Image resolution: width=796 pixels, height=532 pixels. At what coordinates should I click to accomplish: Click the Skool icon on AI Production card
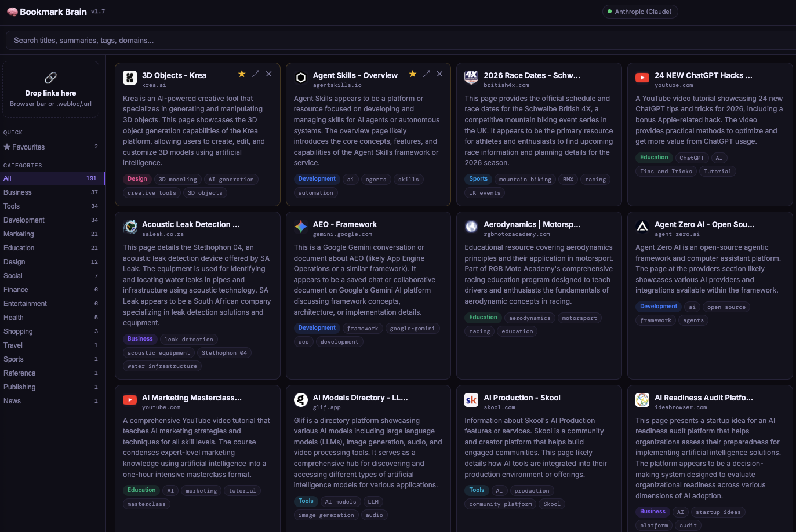point(471,400)
